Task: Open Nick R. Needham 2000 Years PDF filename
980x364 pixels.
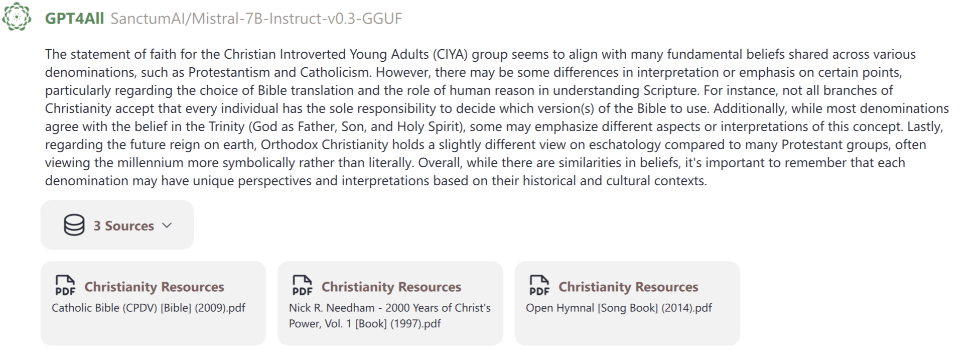Action: pos(389,315)
